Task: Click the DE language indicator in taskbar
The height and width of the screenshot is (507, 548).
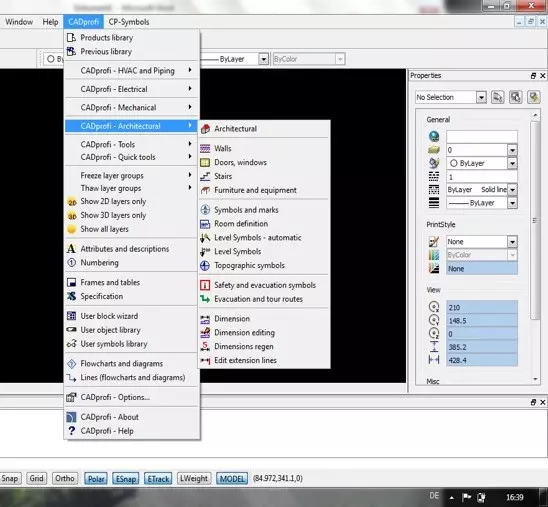Action: (434, 495)
